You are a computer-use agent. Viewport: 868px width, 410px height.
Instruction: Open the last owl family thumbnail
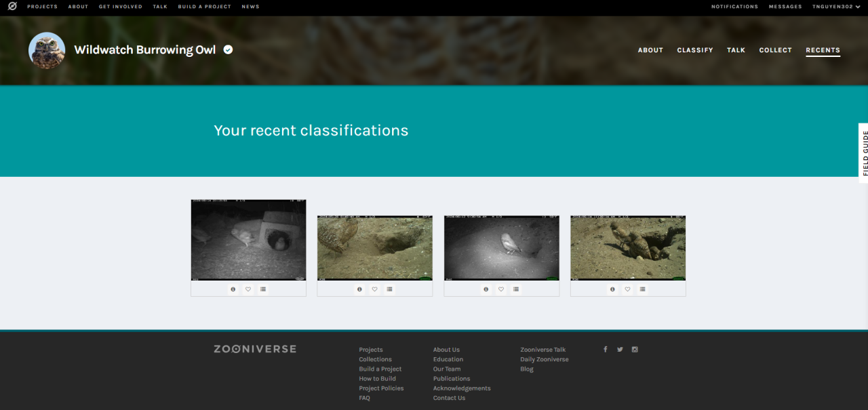coord(628,248)
